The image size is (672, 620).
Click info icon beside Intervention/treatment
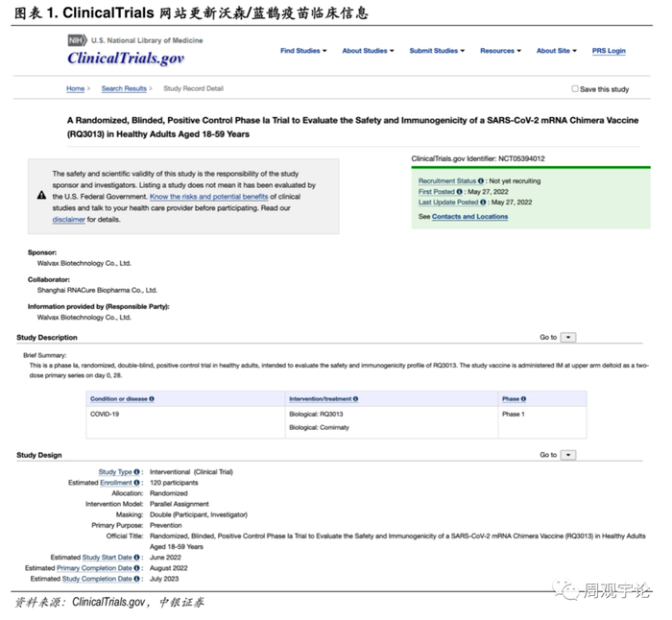(356, 399)
